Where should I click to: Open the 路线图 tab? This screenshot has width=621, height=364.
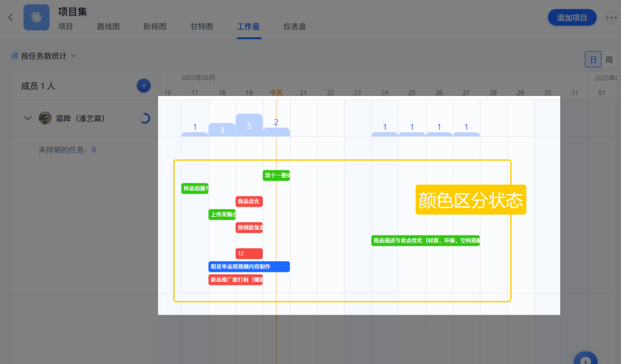pos(108,26)
